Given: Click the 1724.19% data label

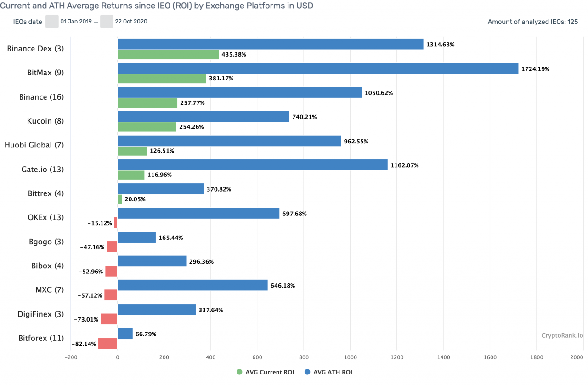Looking at the screenshot, I should point(535,69).
